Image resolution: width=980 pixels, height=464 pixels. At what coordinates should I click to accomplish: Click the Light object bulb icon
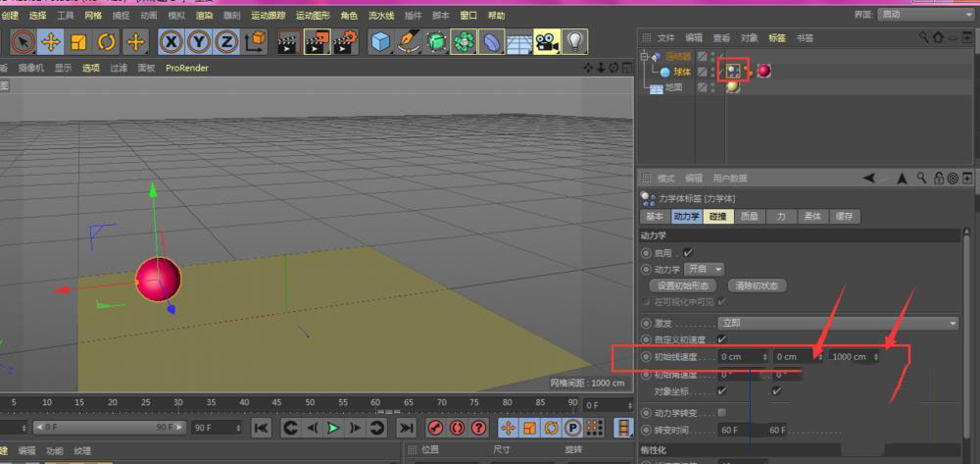pyautogui.click(x=575, y=41)
